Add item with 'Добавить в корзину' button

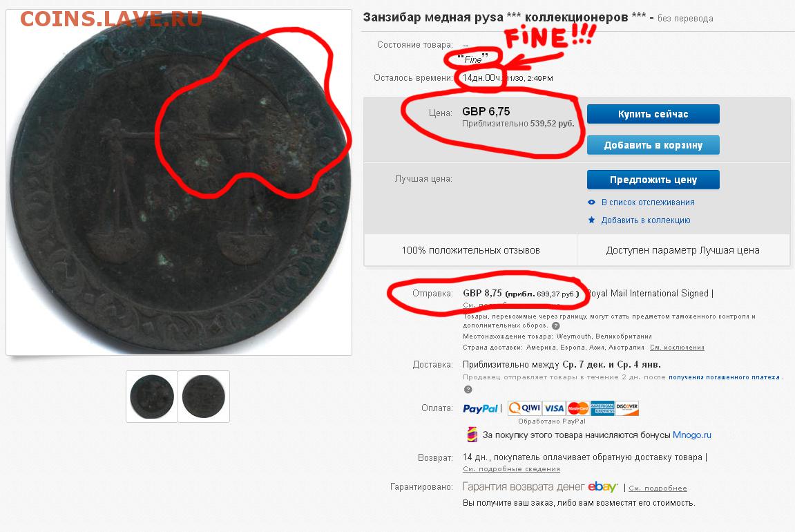pyautogui.click(x=653, y=145)
